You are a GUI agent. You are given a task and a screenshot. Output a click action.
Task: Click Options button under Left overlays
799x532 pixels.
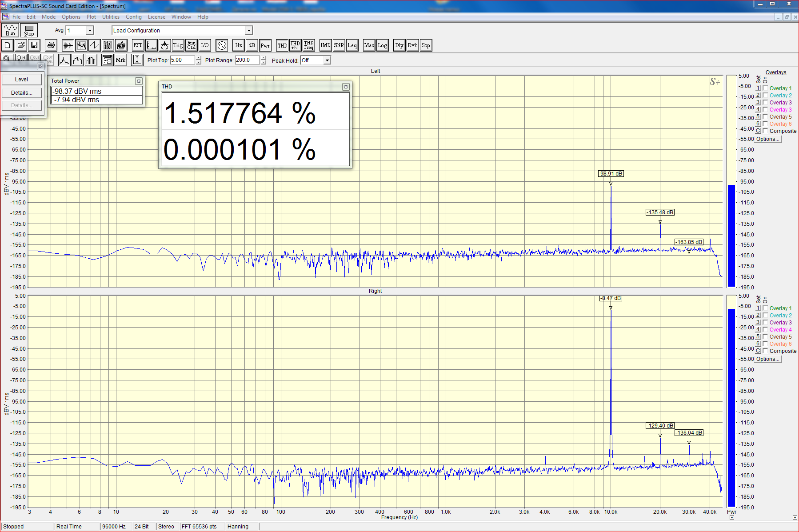point(768,139)
